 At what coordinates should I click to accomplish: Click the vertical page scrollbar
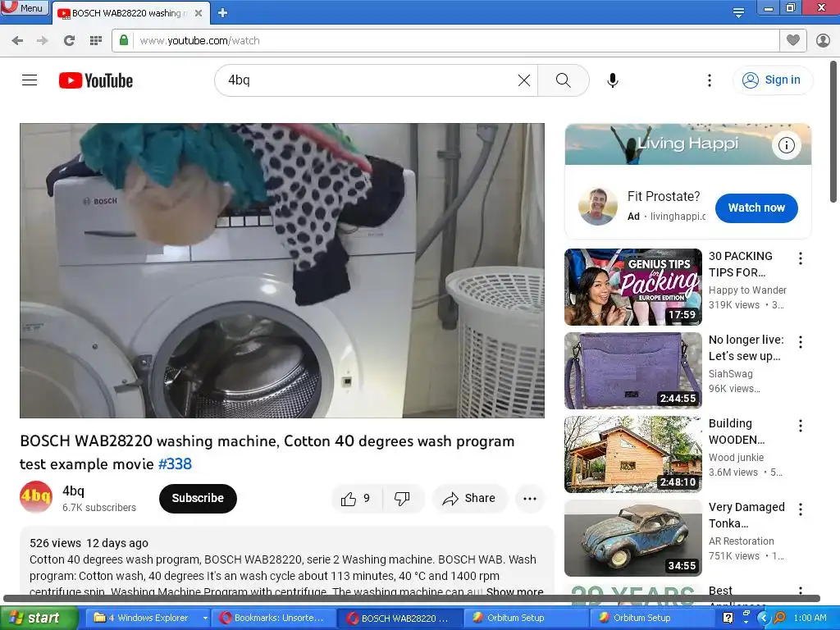[x=834, y=131]
